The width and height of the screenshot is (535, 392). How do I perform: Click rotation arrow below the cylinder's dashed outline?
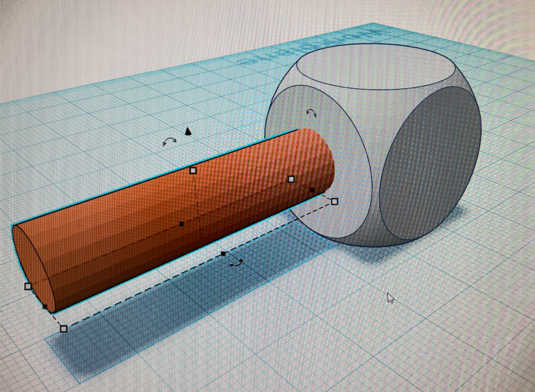click(x=236, y=263)
